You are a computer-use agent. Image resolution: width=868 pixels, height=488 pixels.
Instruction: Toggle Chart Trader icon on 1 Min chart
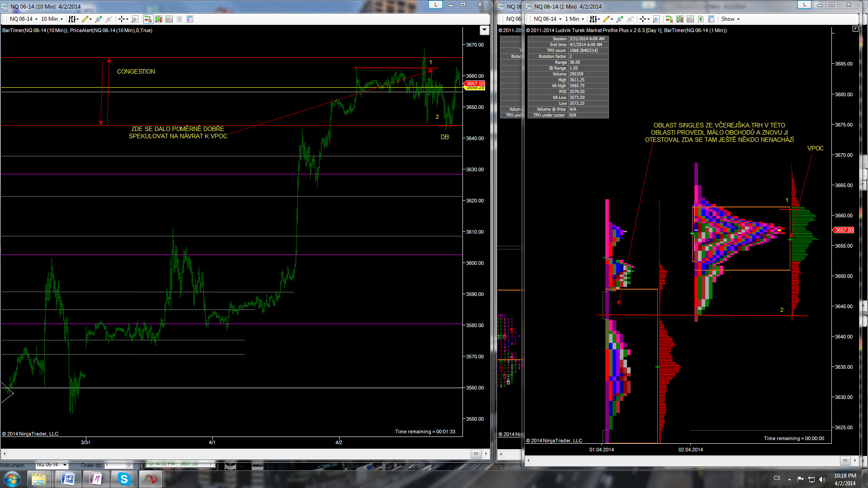tap(669, 19)
